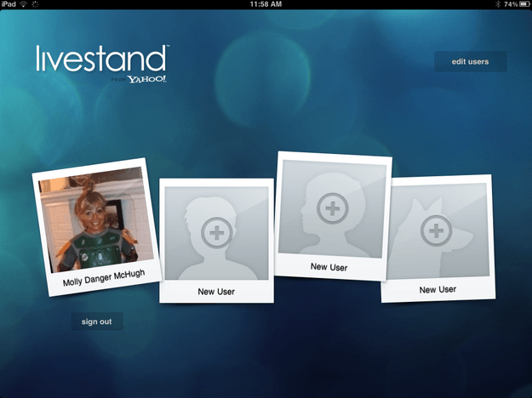Tap the battery indicator icon
Image resolution: width=532 pixels, height=398 pixels.
click(524, 4)
